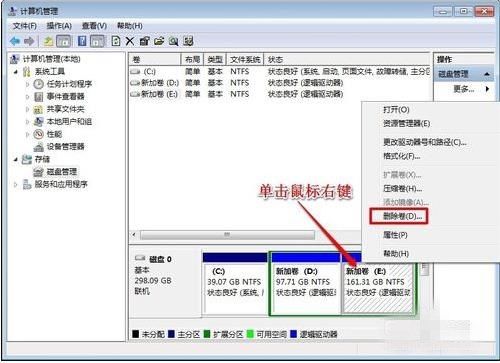
Task: Choose 更改驱动器号和路径(C)... in context menu
Action: pyautogui.click(x=425, y=142)
